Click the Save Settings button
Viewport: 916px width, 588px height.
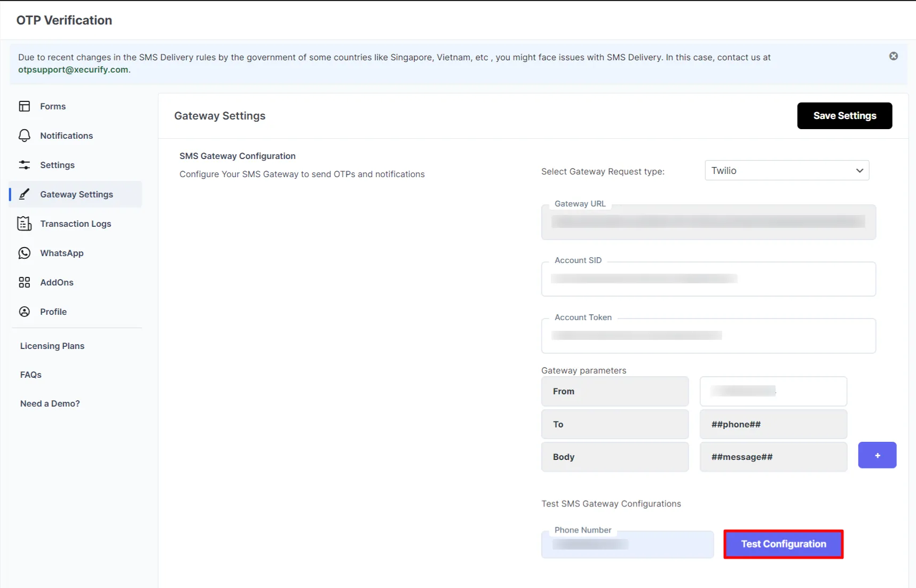click(x=844, y=115)
